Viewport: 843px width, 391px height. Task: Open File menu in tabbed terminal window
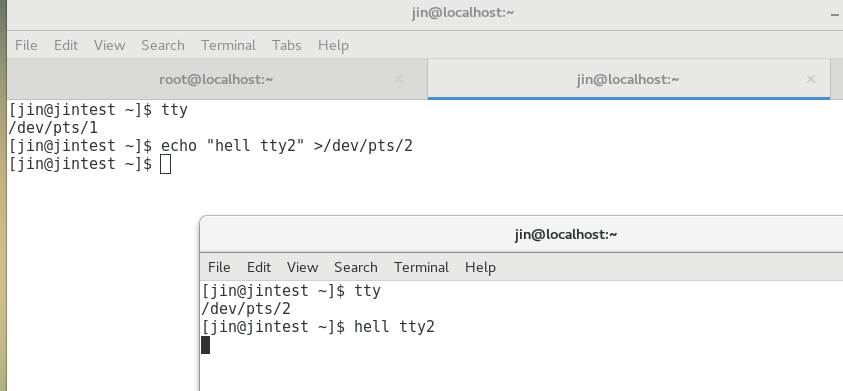[26, 45]
